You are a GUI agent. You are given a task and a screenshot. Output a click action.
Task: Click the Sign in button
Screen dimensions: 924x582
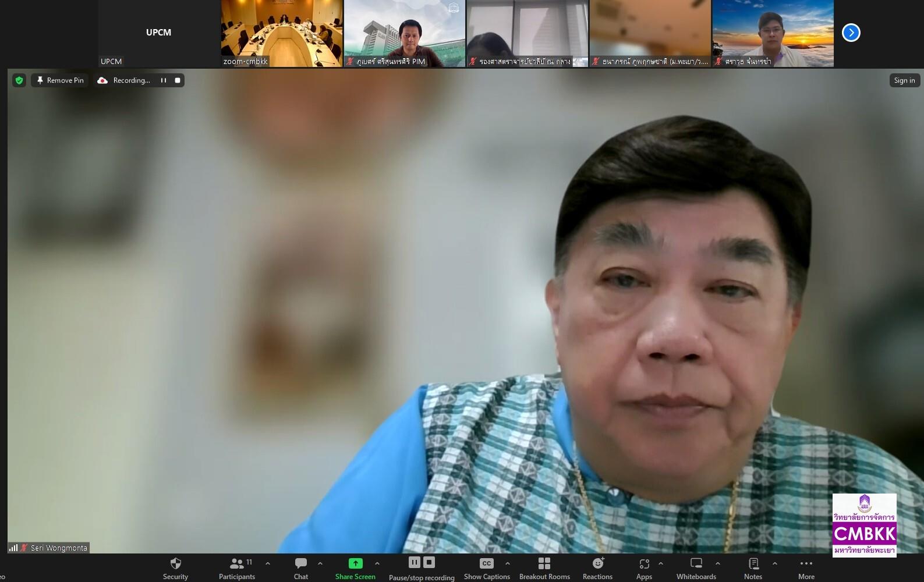click(x=904, y=80)
